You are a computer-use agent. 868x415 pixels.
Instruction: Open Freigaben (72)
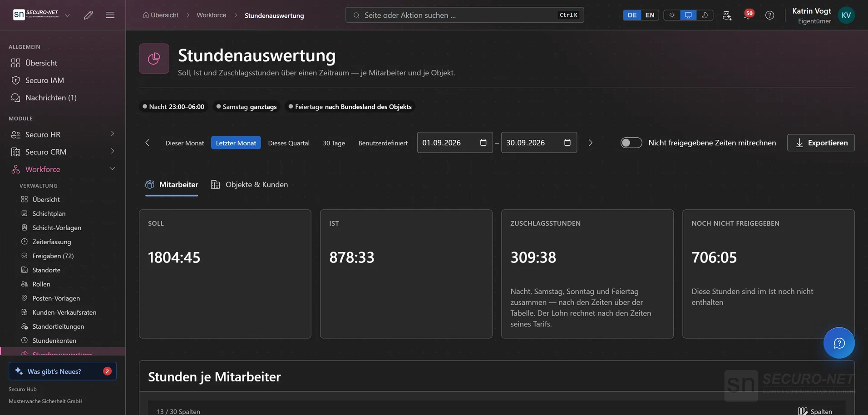pos(67,256)
